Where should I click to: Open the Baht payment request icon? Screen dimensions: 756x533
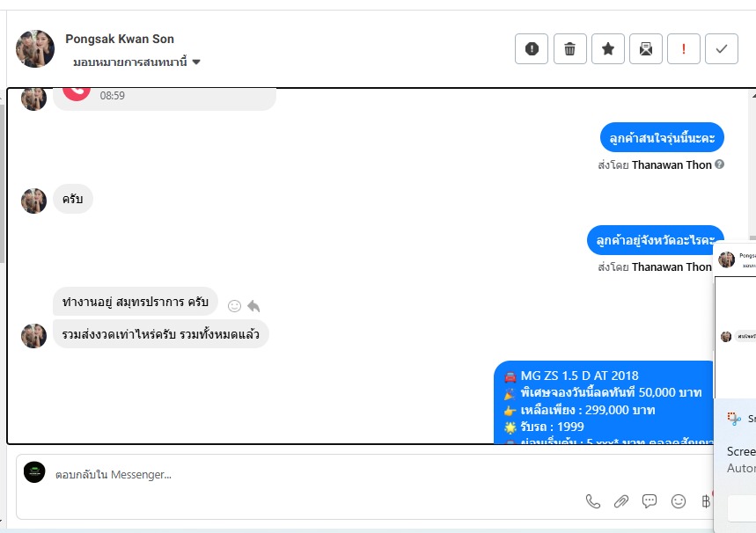(x=706, y=501)
